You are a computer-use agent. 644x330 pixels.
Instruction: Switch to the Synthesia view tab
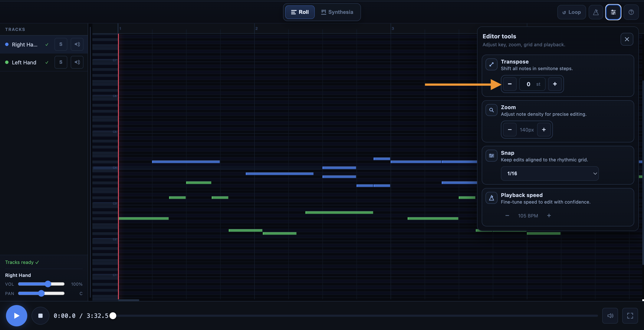click(x=337, y=12)
